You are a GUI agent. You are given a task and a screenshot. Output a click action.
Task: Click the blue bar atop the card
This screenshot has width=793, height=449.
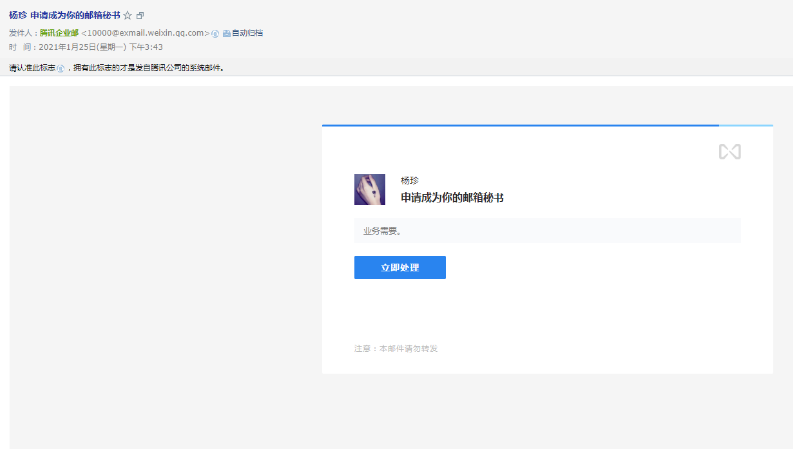coord(520,126)
